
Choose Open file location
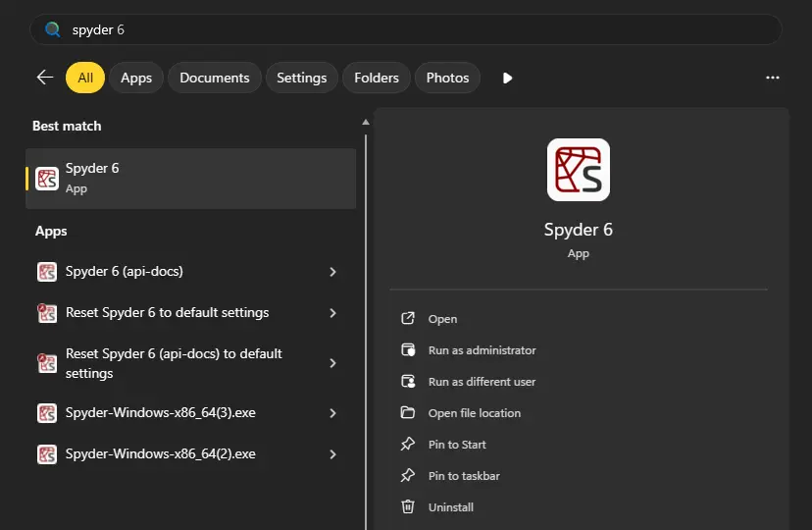coord(475,413)
